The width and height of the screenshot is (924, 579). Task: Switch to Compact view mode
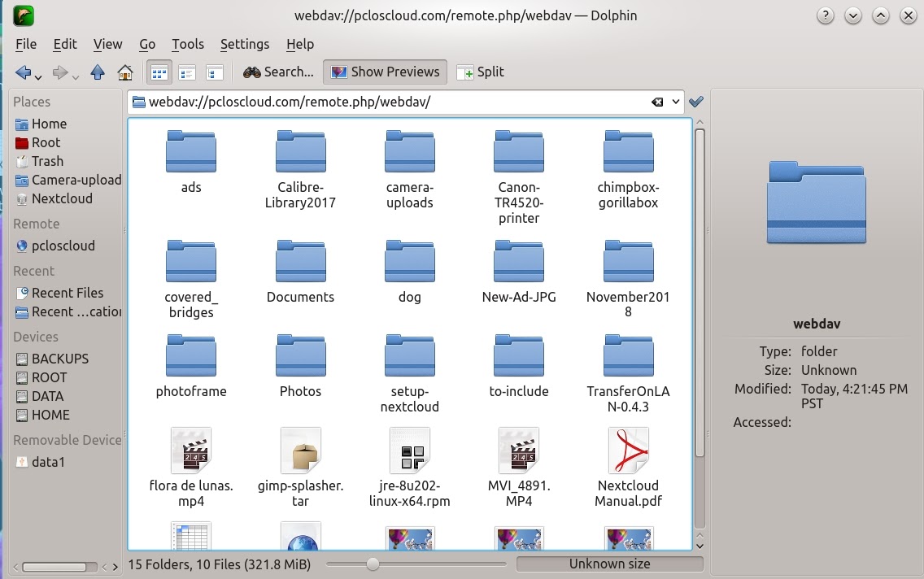[187, 72]
